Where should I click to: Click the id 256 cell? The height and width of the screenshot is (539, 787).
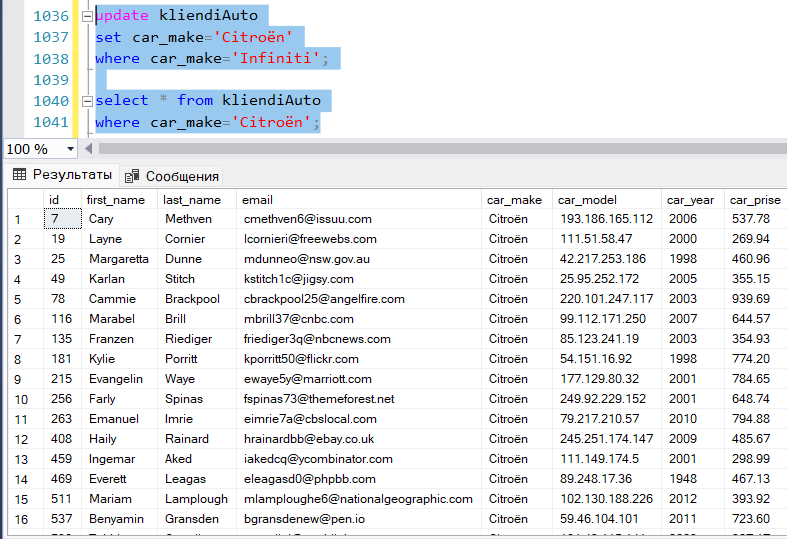[63, 399]
